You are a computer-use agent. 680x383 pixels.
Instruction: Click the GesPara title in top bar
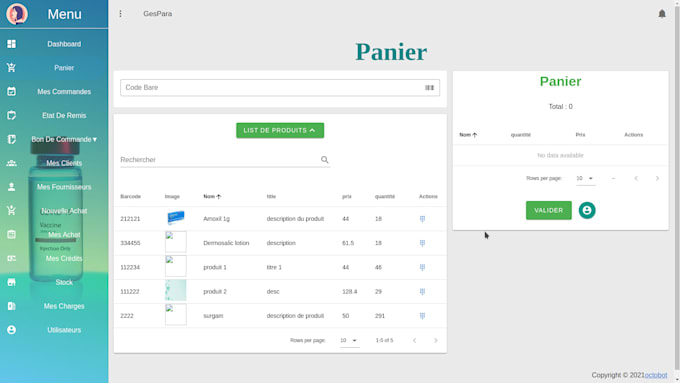click(x=157, y=14)
